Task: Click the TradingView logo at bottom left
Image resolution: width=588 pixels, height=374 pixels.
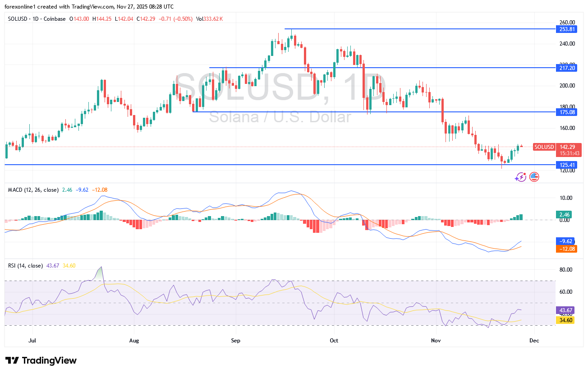Action: coord(41,360)
